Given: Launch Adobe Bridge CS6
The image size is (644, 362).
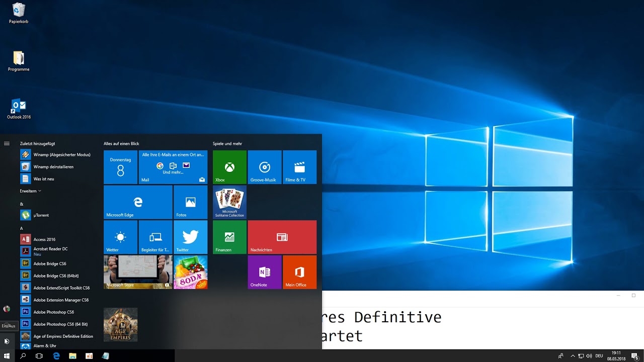Looking at the screenshot, I should [57, 263].
